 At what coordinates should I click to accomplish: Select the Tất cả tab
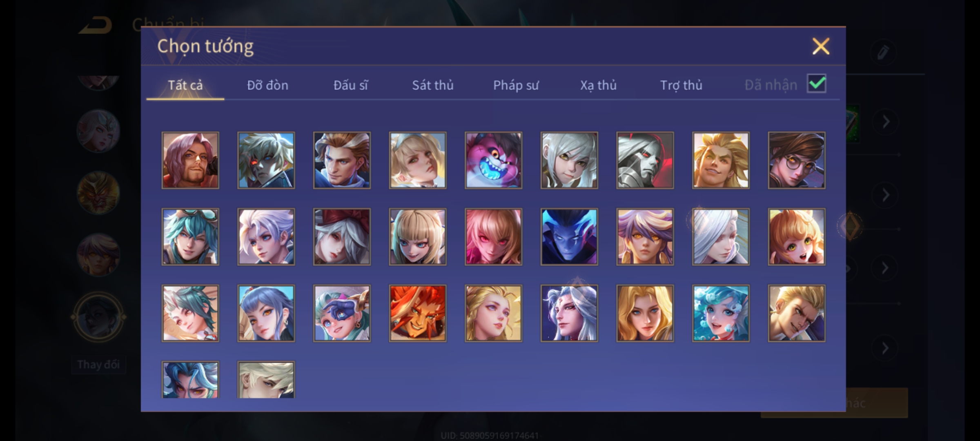tap(185, 85)
